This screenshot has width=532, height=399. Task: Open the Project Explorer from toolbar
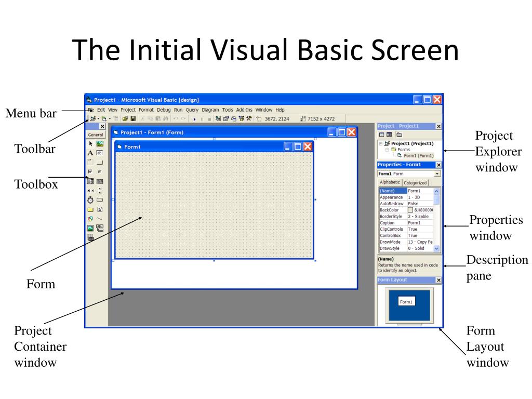pos(218,118)
